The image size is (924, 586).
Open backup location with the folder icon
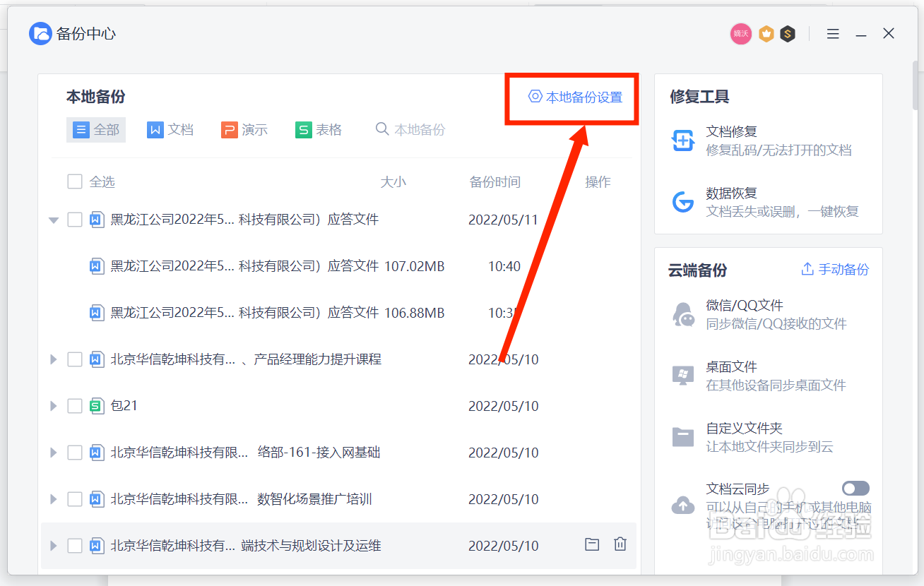pos(591,544)
